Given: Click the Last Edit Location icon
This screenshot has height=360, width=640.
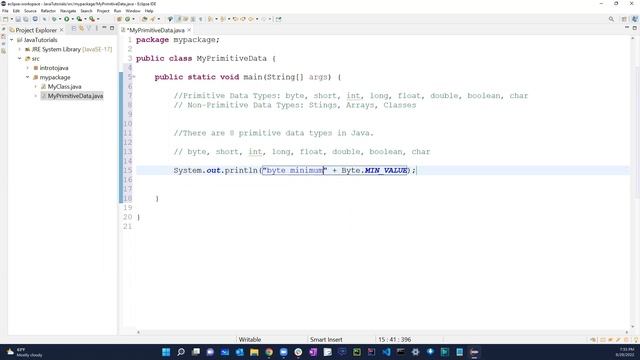Looking at the screenshot, I should 236,19.
